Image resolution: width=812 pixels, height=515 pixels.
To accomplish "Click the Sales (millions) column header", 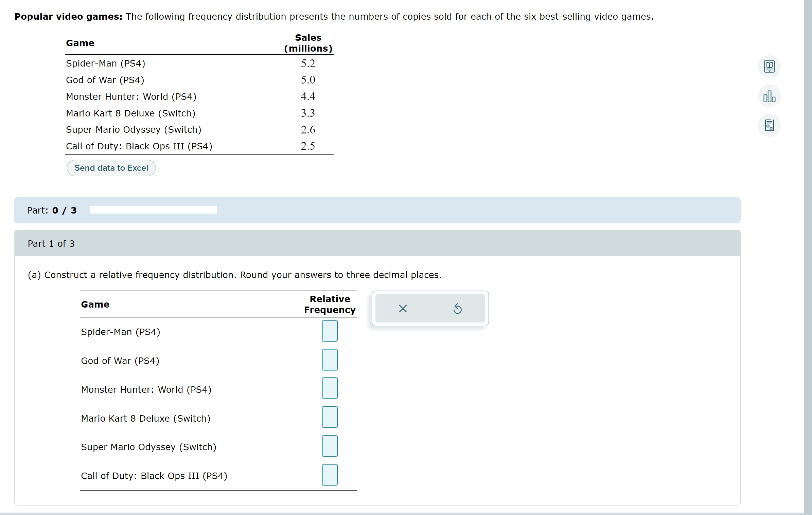I will 307,43.
